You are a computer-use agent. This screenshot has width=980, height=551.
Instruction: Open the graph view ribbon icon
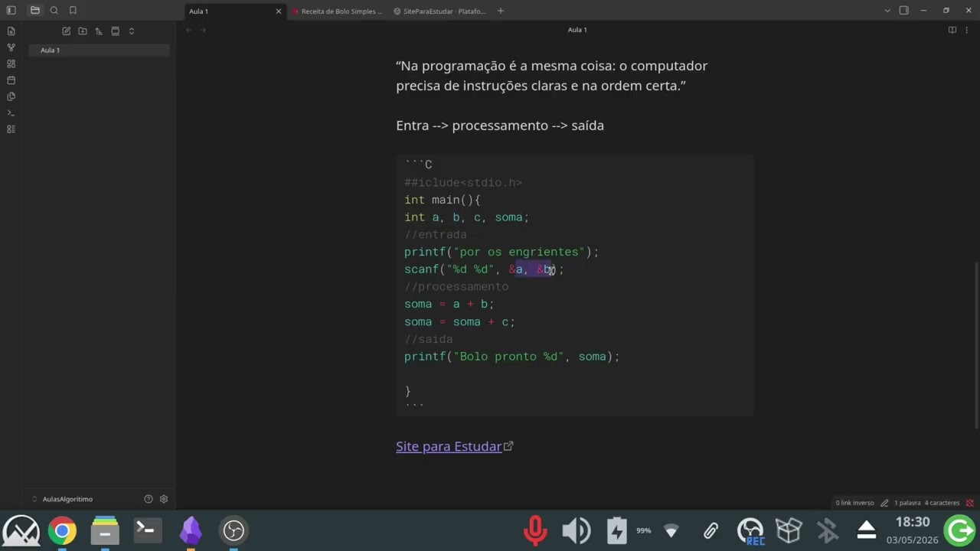[x=11, y=47]
